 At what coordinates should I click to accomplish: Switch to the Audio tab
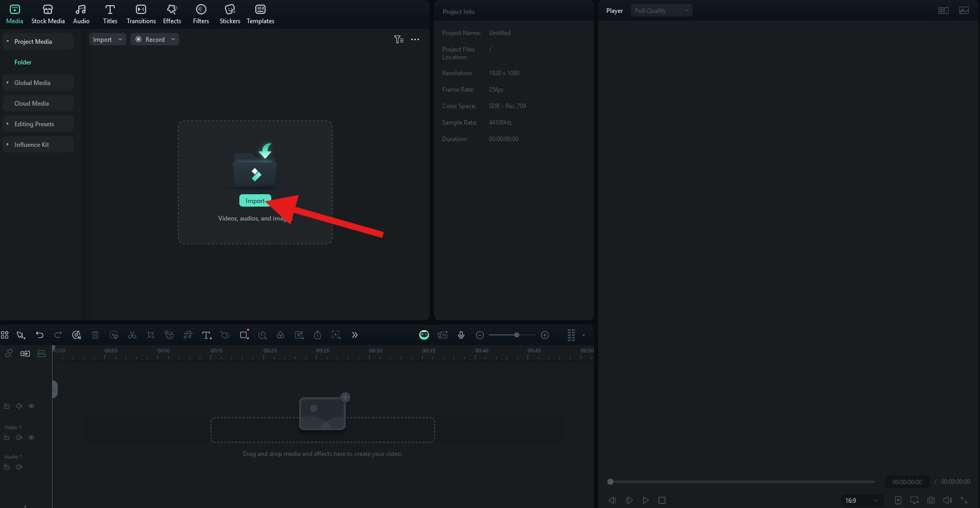(x=81, y=14)
